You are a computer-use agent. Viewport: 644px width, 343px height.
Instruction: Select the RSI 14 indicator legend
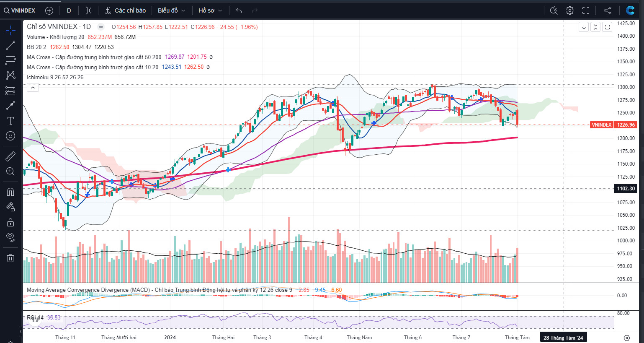35,317
